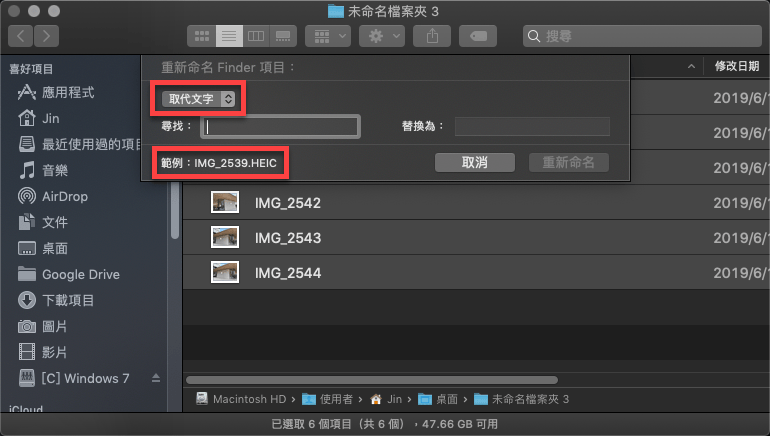Click the sidebar vertical scrollbar
The height and width of the screenshot is (436, 770).
[x=175, y=211]
